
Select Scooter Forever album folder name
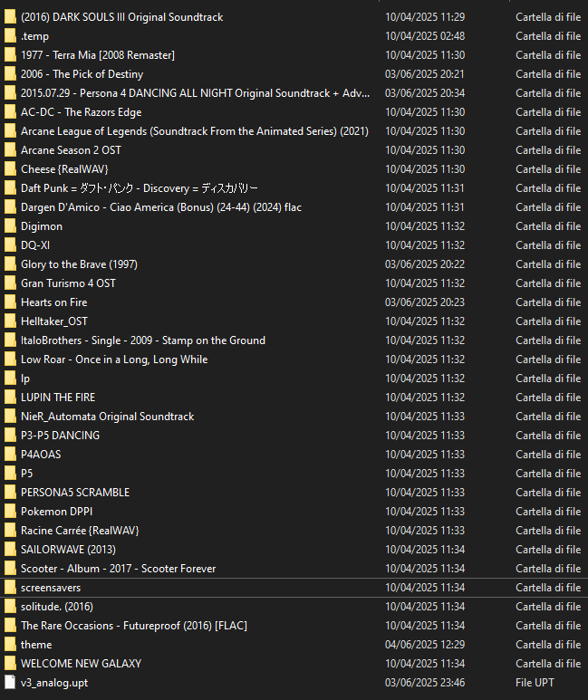pyautogui.click(x=119, y=569)
